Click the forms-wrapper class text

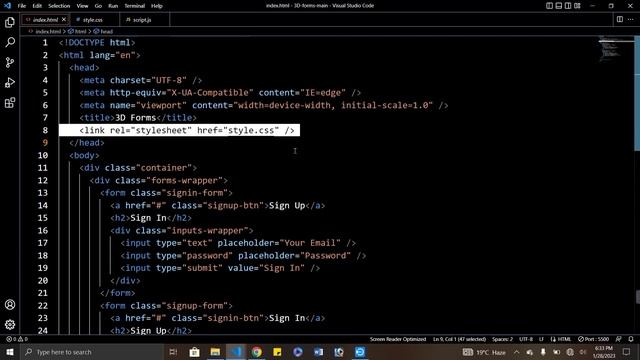(184, 180)
